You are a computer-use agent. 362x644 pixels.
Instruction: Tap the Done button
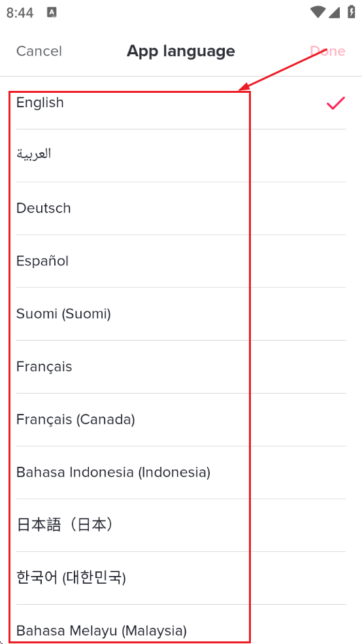point(327,52)
